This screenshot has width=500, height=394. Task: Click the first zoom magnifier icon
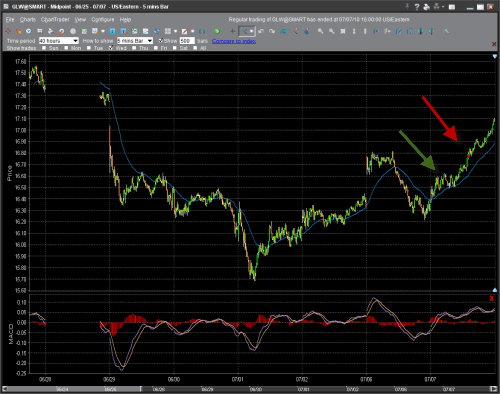(x=320, y=31)
